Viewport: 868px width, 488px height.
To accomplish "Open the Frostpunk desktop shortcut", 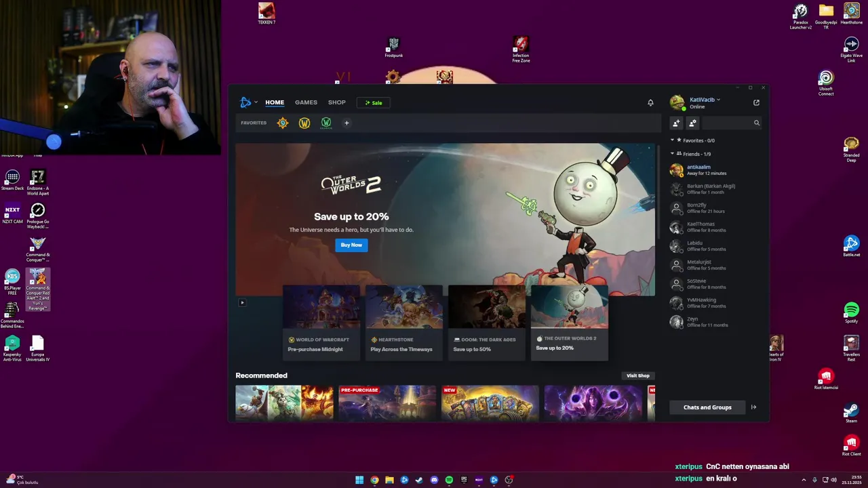I will [394, 47].
